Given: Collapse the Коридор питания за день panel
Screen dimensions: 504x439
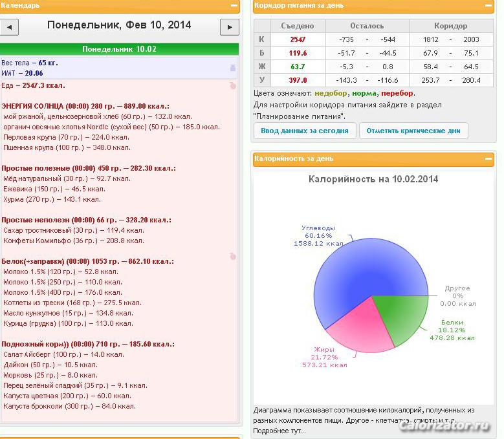Looking at the screenshot, I should (488, 5).
